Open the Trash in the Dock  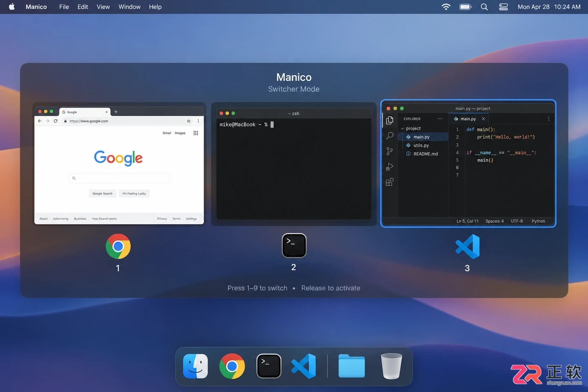coord(391,366)
